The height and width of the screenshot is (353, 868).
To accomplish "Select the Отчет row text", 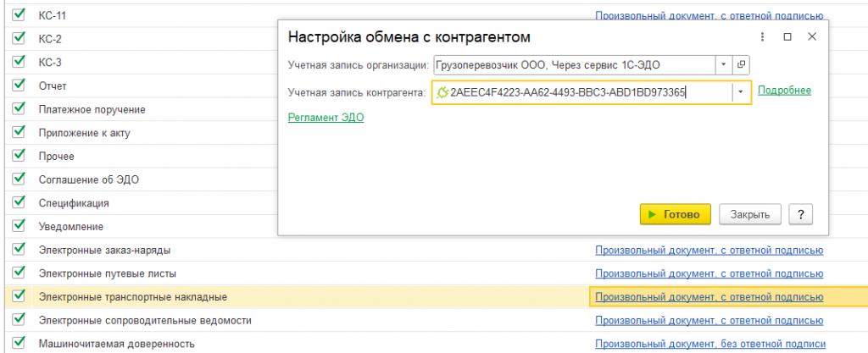I will tap(53, 86).
